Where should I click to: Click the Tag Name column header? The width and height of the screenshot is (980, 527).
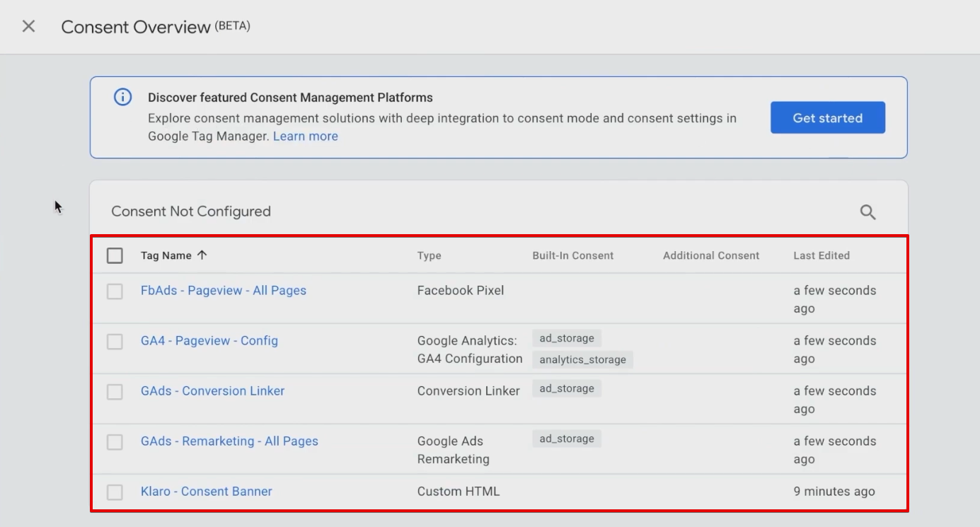tap(166, 256)
